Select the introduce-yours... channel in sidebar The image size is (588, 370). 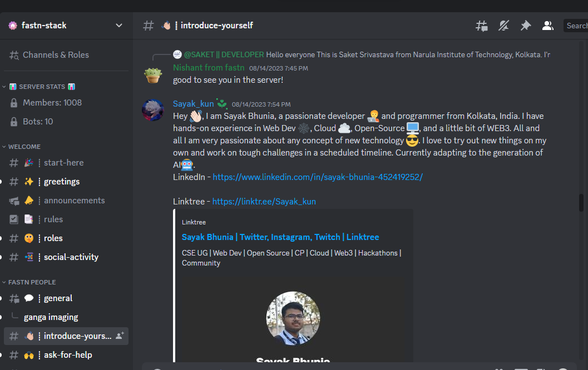click(66, 336)
